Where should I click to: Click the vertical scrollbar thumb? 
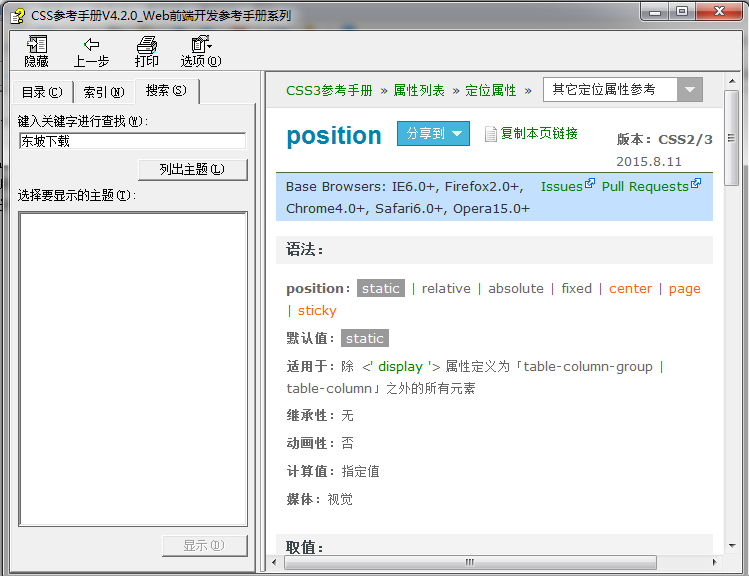[732, 138]
